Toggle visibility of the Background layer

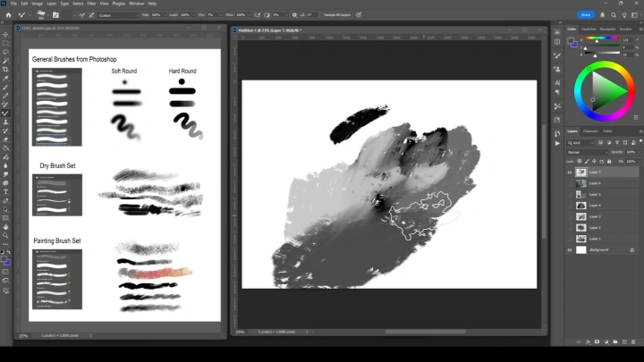(x=570, y=250)
